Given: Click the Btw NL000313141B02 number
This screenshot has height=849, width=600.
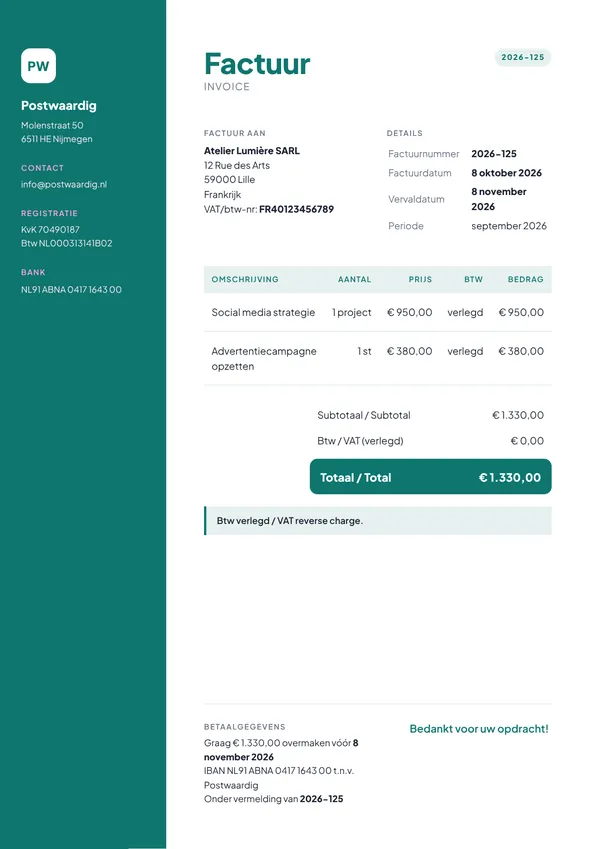Looking at the screenshot, I should click(x=67, y=244).
